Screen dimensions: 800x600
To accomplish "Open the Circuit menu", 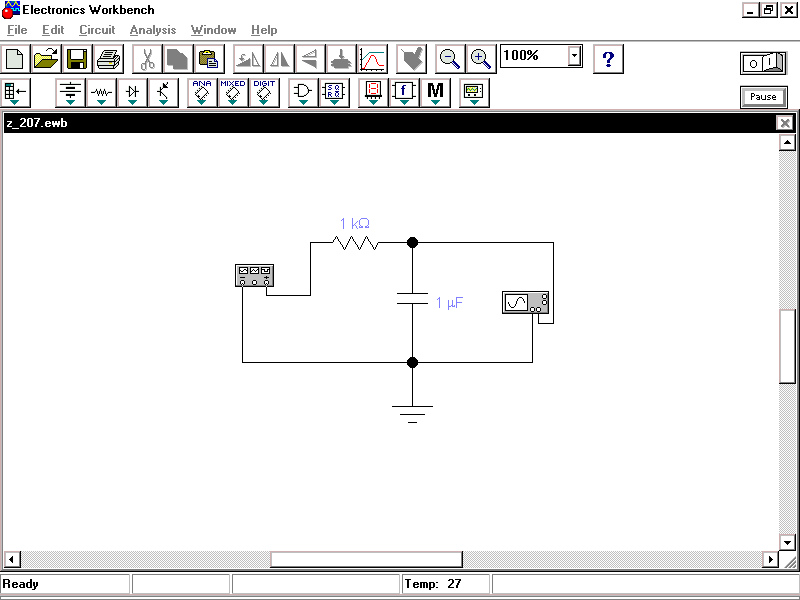I will click(x=97, y=30).
